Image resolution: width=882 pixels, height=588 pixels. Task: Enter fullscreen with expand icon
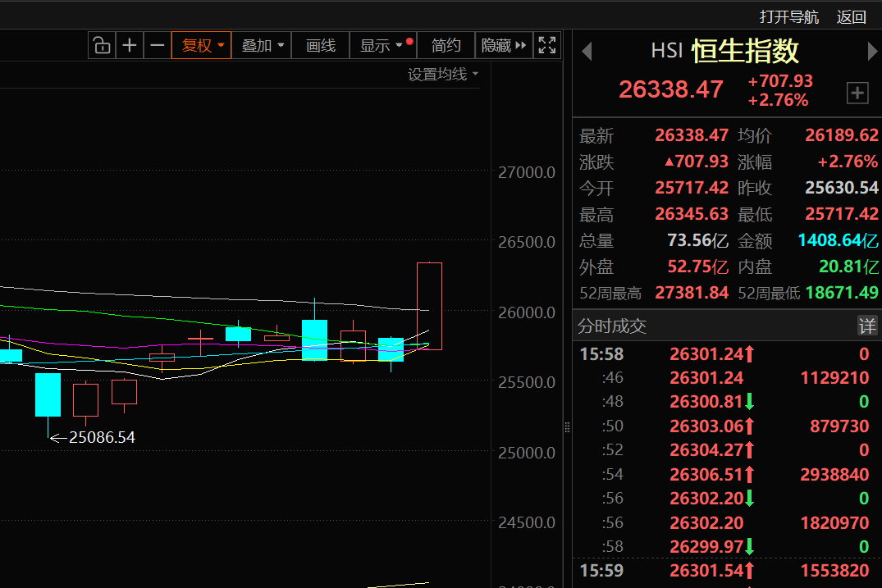(546, 46)
